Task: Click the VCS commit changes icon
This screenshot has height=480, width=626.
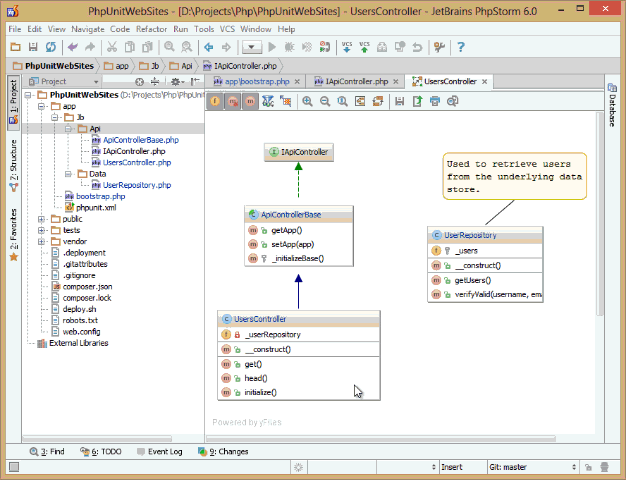Action: tap(364, 47)
